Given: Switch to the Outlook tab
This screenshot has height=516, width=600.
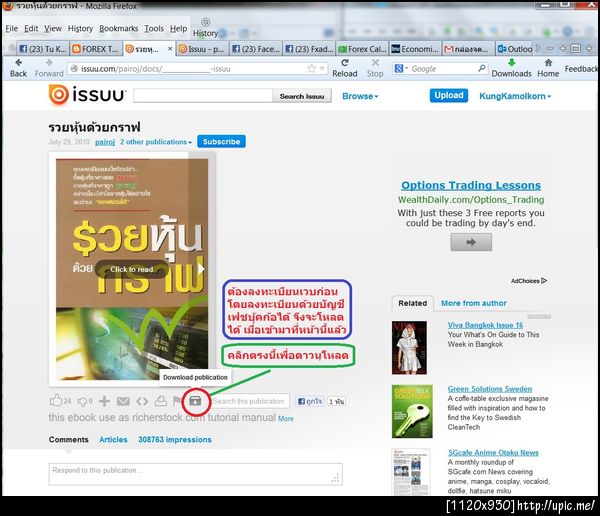Looking at the screenshot, I should pos(515,49).
